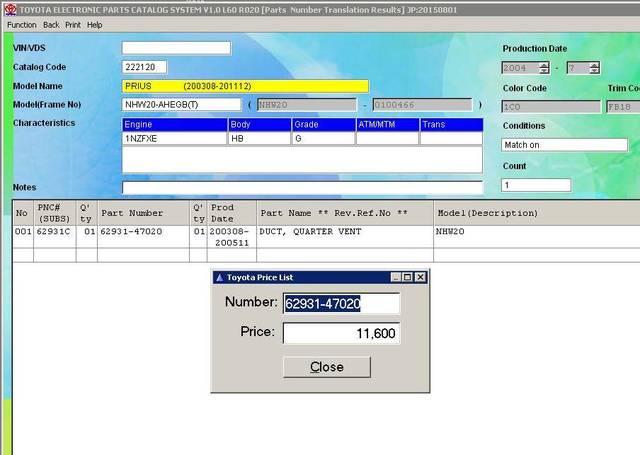Click the Catalog Code field 222120
This screenshot has height=455, width=640.
point(144,67)
